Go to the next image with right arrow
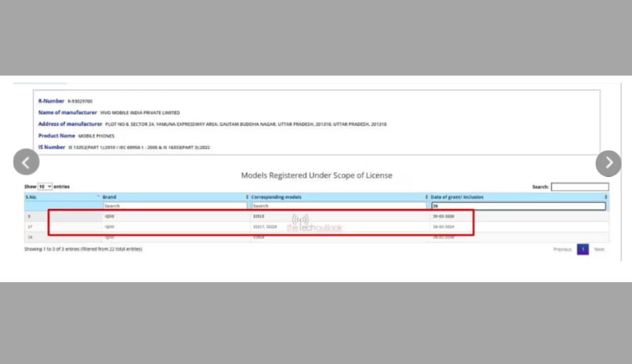 click(608, 163)
